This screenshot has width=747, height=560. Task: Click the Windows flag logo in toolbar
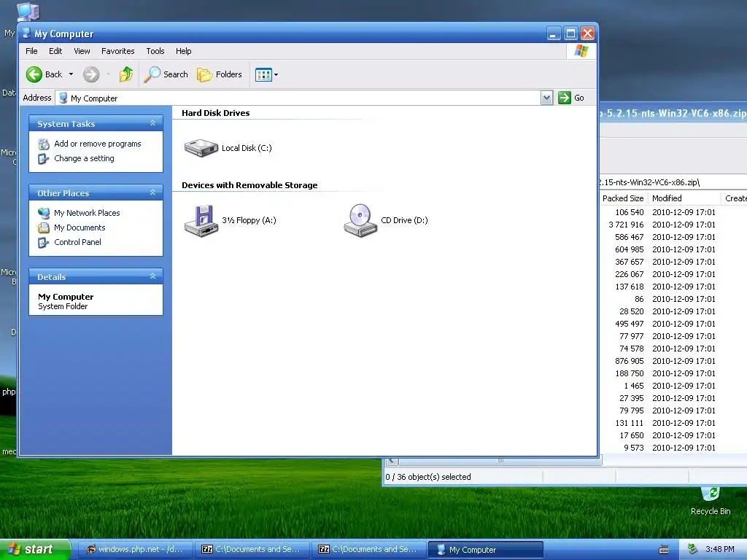coord(581,51)
